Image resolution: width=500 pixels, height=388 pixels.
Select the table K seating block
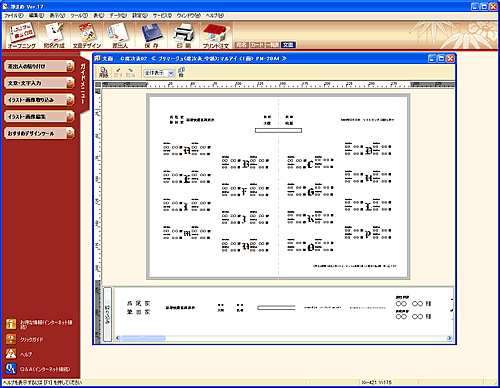coord(310,218)
